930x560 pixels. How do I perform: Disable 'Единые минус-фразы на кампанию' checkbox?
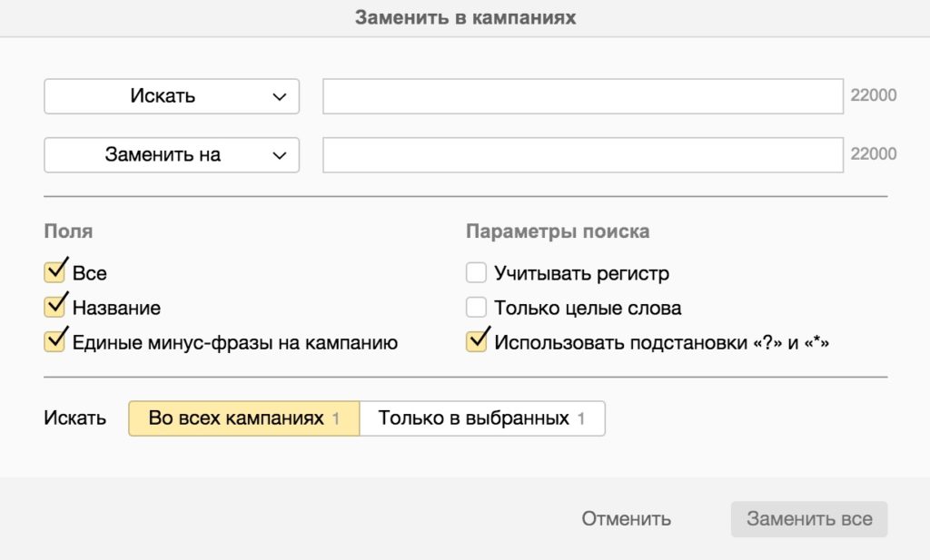[54, 342]
